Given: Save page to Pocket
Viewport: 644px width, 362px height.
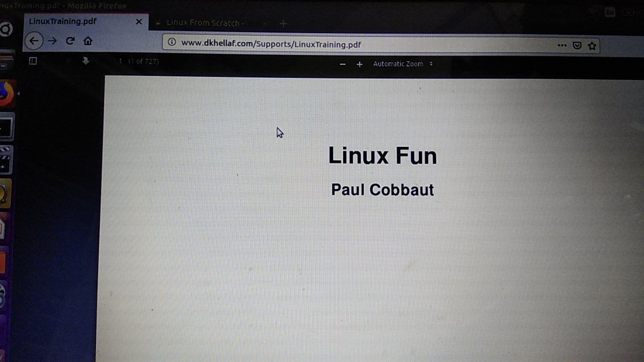Looking at the screenshot, I should click(x=577, y=46).
